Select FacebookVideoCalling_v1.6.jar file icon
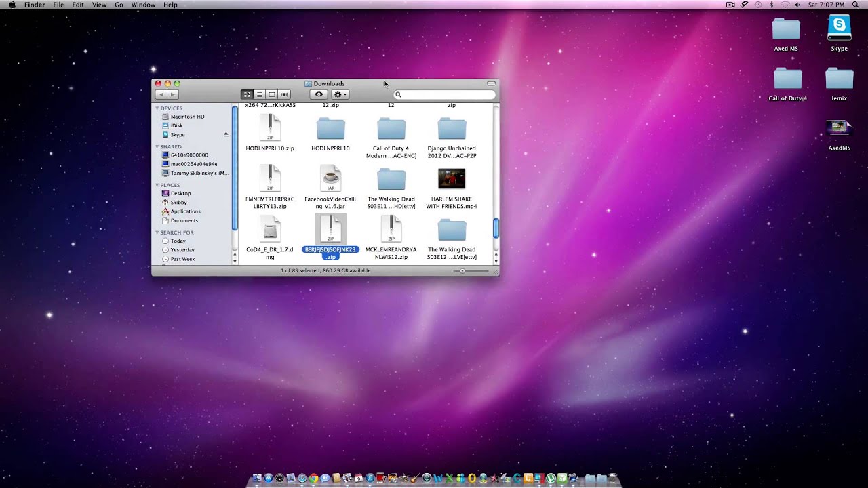The image size is (868, 488). (330, 179)
